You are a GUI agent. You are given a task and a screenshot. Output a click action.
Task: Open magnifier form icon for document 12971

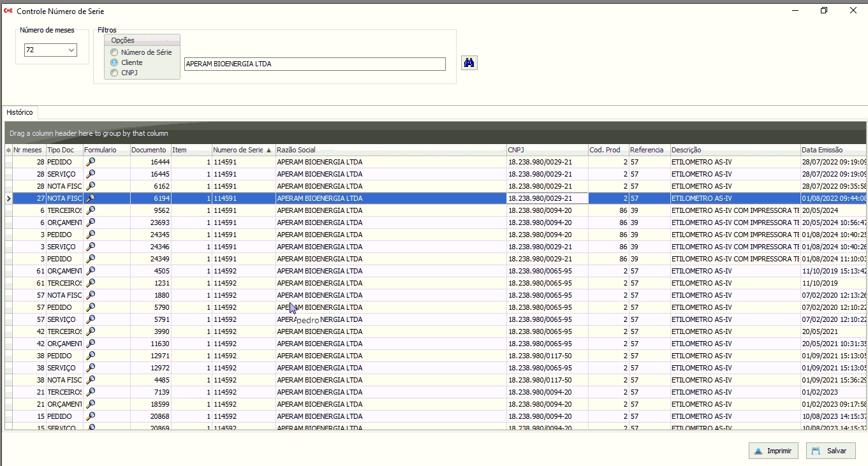tap(91, 356)
